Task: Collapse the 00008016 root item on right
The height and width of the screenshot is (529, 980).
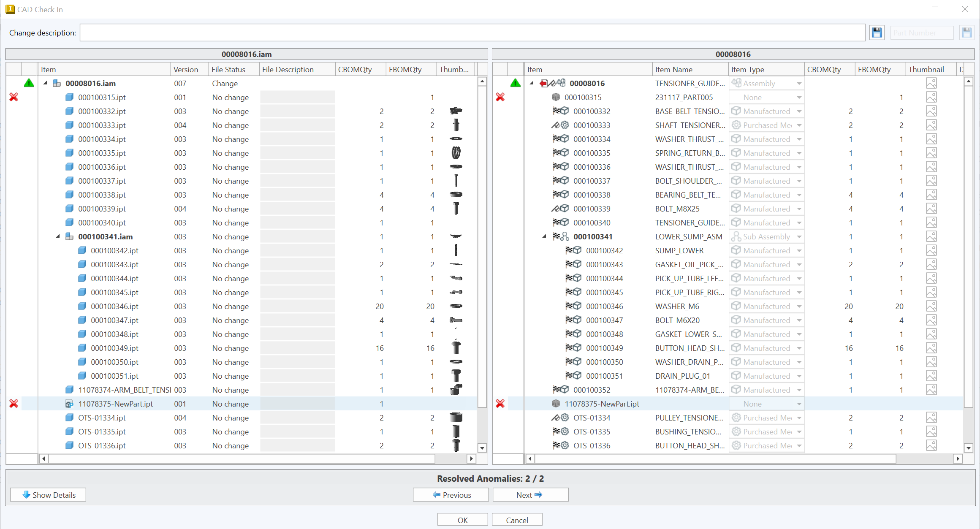Action: coord(532,83)
